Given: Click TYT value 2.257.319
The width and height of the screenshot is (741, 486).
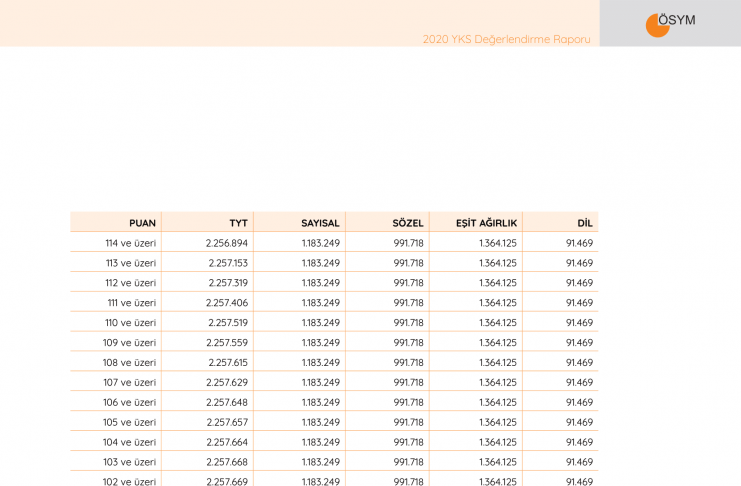Looking at the screenshot, I should pyautogui.click(x=228, y=283).
